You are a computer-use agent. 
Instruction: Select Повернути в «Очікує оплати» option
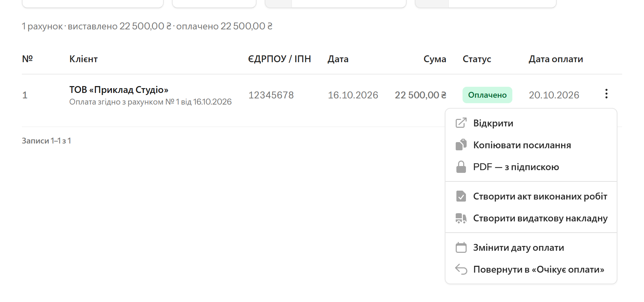tap(531, 269)
